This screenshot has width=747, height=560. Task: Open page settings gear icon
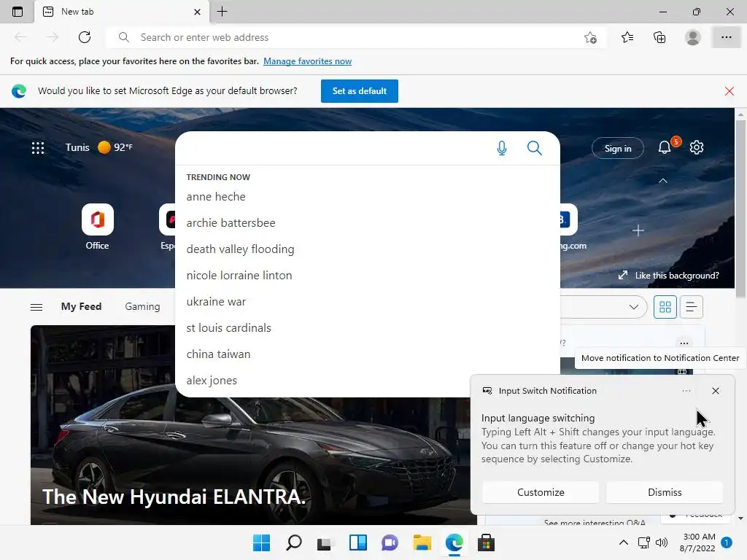click(697, 147)
